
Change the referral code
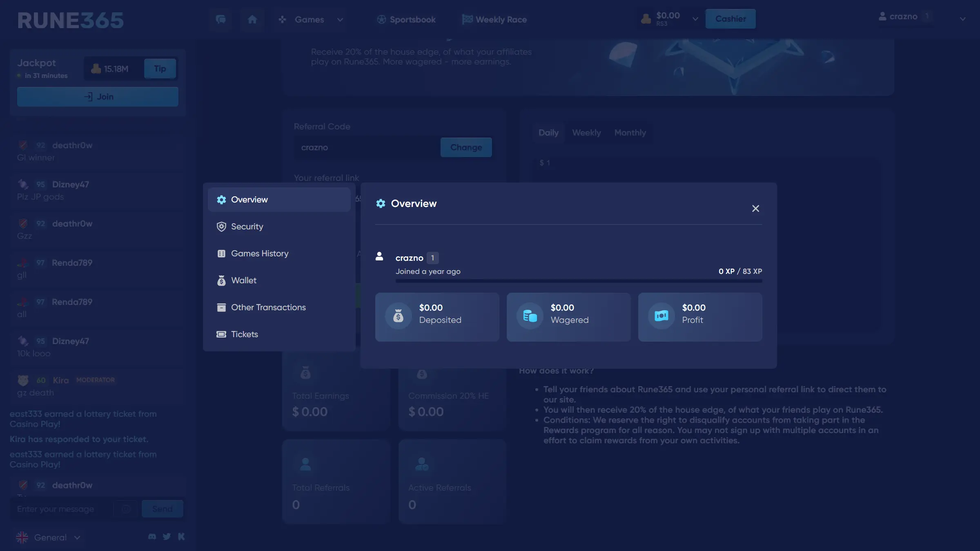[466, 147]
